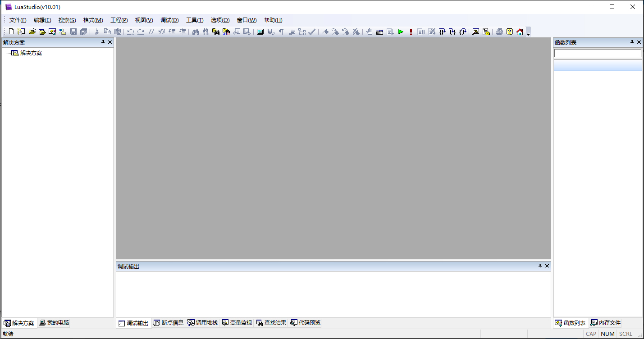
Task: Click the find binoculars icon
Action: [x=196, y=32]
